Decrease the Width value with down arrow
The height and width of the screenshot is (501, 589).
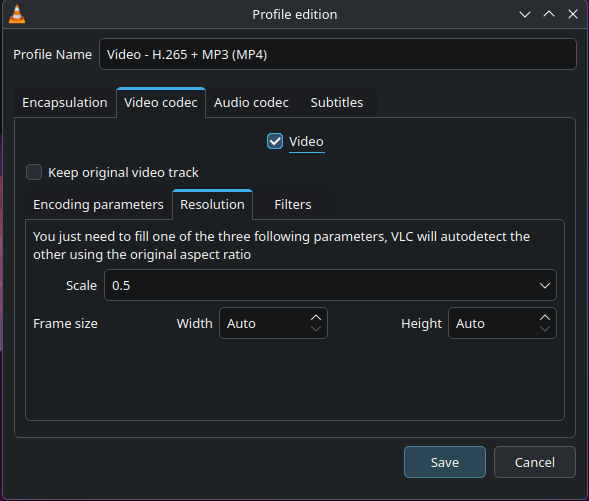click(316, 329)
